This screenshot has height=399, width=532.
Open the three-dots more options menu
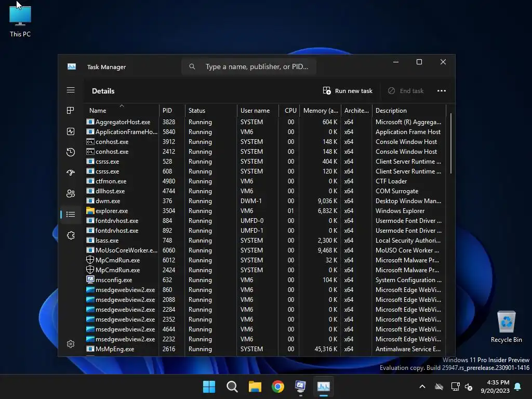pos(442,90)
